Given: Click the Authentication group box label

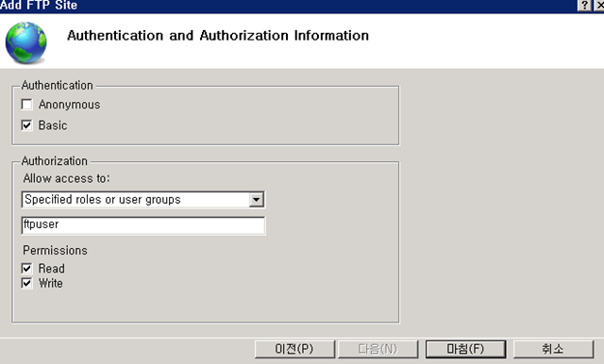Looking at the screenshot, I should pyautogui.click(x=57, y=85).
